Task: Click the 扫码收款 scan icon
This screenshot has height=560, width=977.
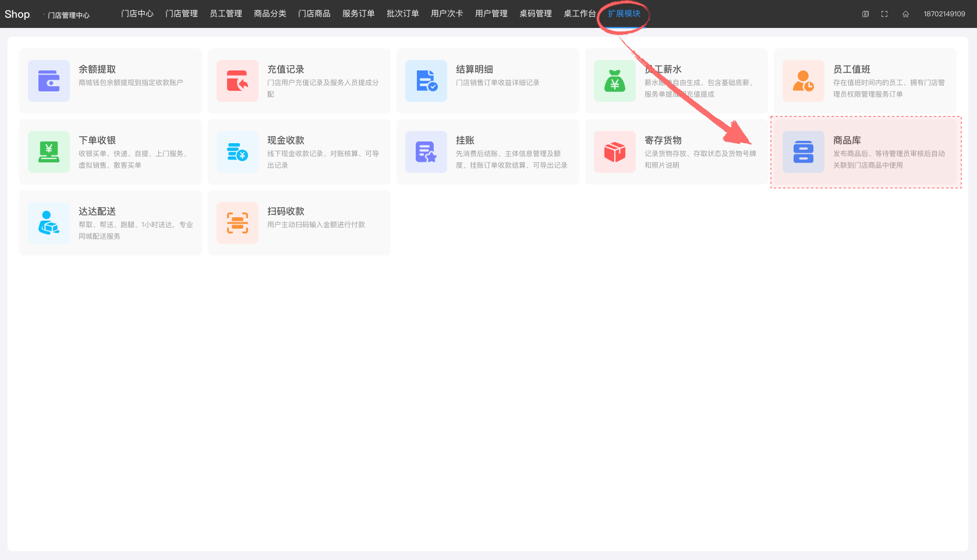Action: [238, 223]
